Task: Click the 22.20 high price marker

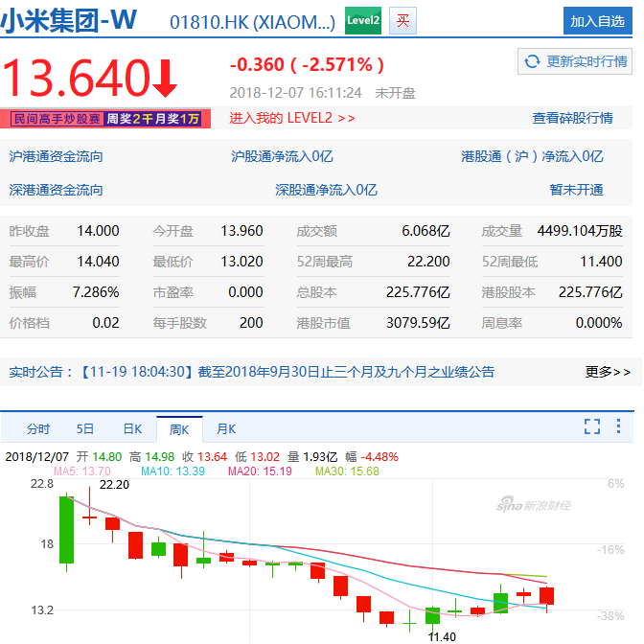Action: [114, 485]
